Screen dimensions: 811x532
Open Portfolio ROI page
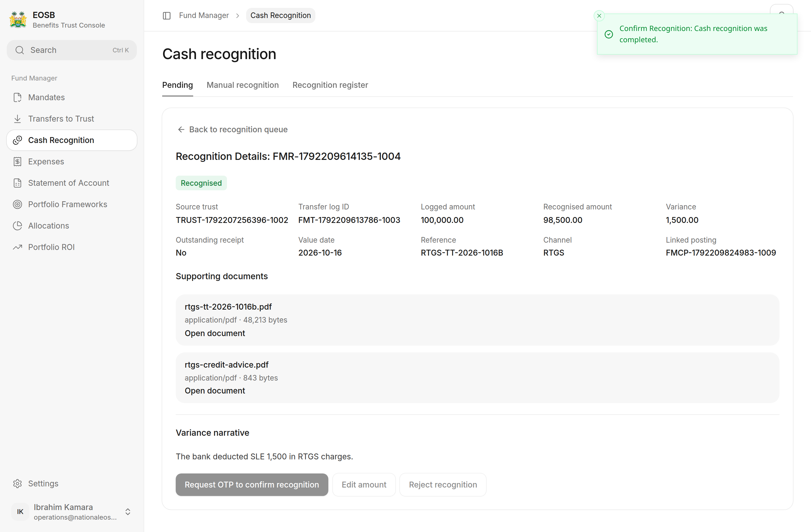(72, 247)
